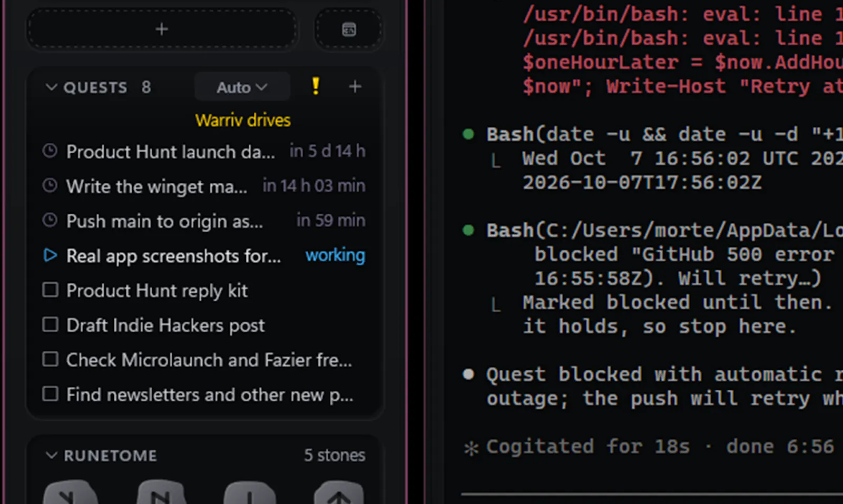Check the Product Hunt reply kit checkbox
Image resolution: width=843 pixels, height=504 pixels.
50,290
